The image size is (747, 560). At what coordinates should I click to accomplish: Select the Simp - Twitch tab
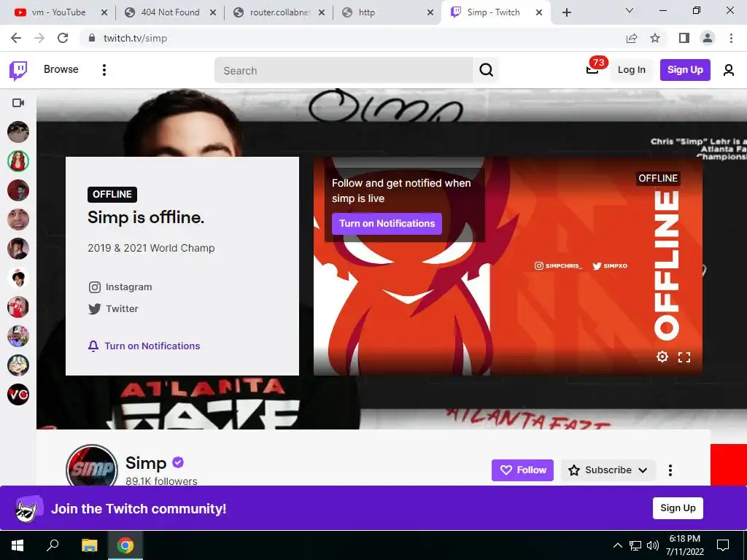[495, 12]
